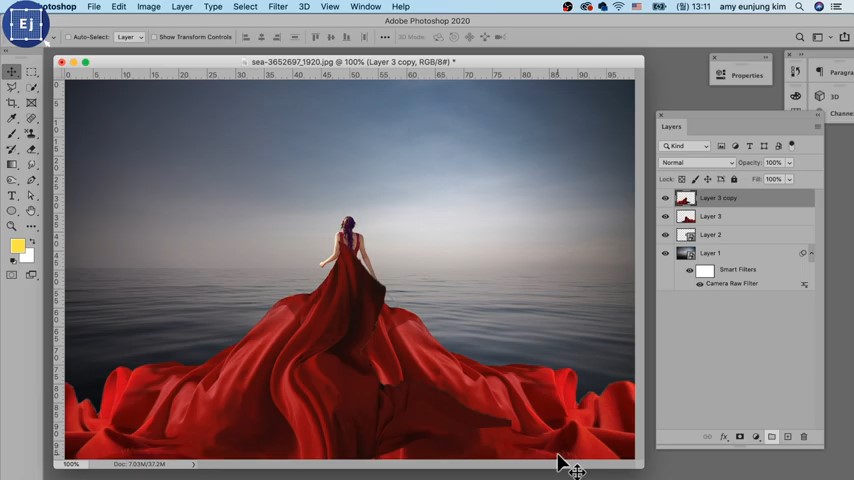Open Fill slider dropdown arrow
The height and width of the screenshot is (480, 854).
coord(790,179)
